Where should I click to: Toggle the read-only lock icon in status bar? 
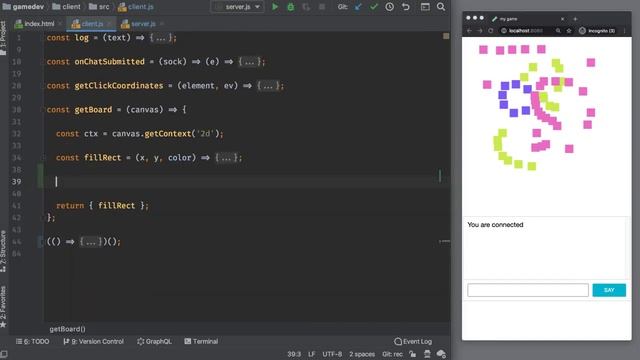click(x=413, y=354)
